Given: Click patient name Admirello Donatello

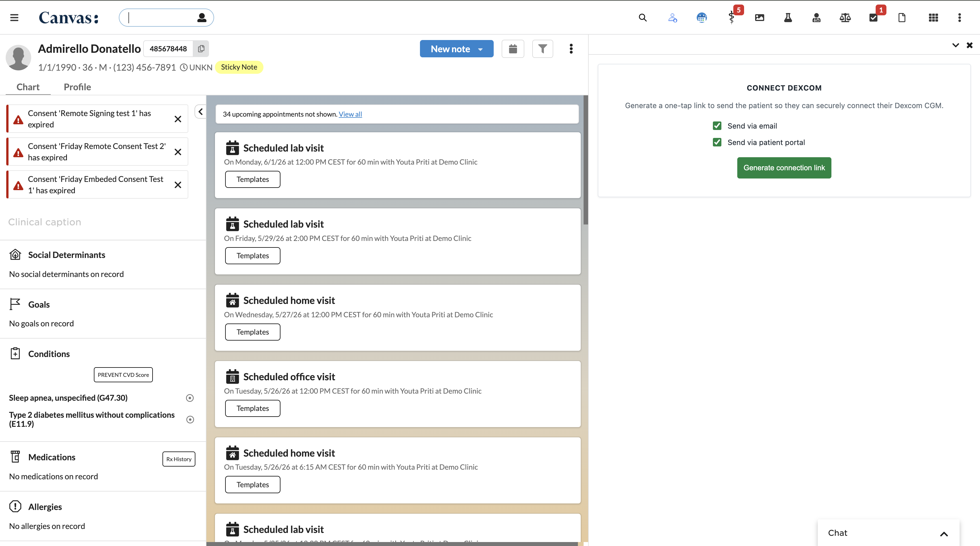Looking at the screenshot, I should coord(89,49).
